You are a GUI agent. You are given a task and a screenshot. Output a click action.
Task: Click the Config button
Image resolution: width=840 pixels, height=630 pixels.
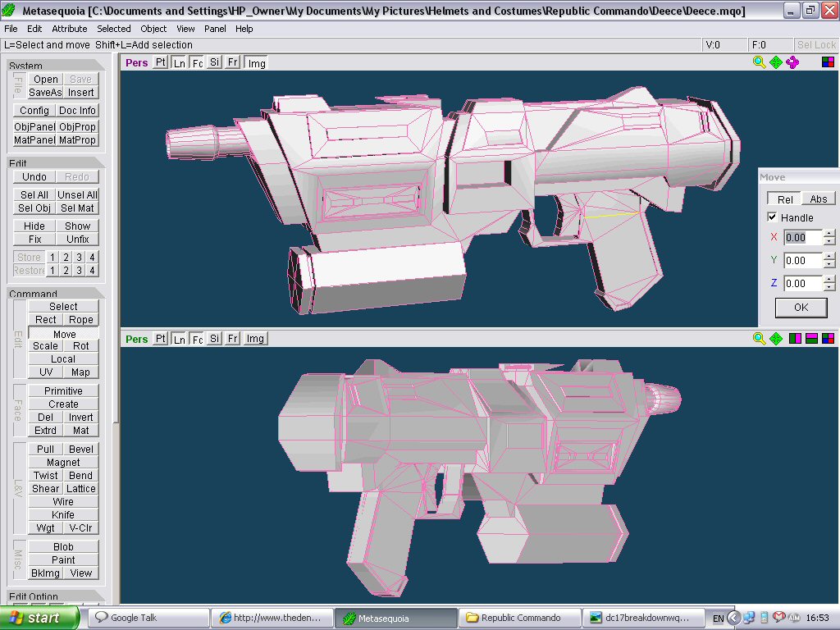[34, 111]
